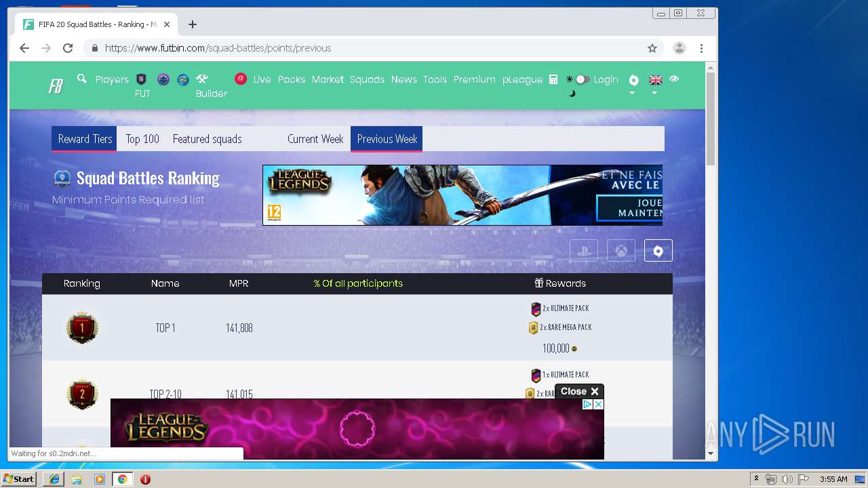Click the Squad Battles round badge icon
Viewport: 868px width, 488px height.
(x=163, y=79)
